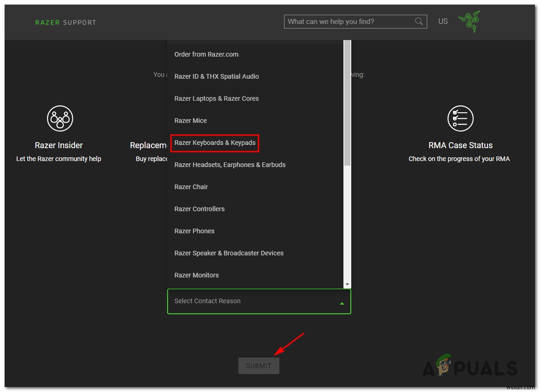The width and height of the screenshot is (540, 392).
Task: Click the Razer Support logo
Action: tap(65, 22)
